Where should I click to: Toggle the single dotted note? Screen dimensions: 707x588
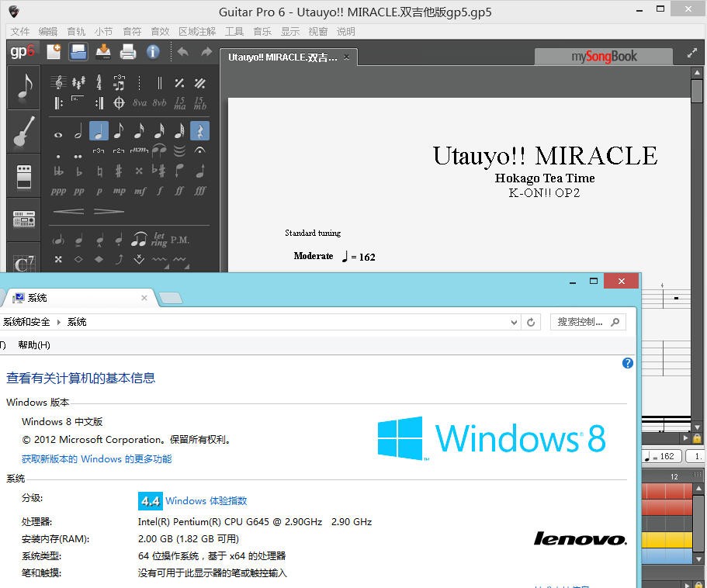click(x=58, y=157)
